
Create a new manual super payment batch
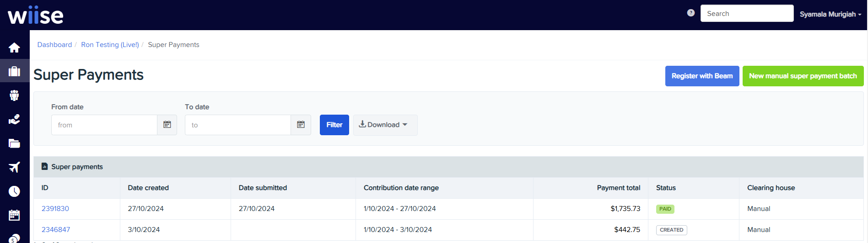pyautogui.click(x=803, y=76)
